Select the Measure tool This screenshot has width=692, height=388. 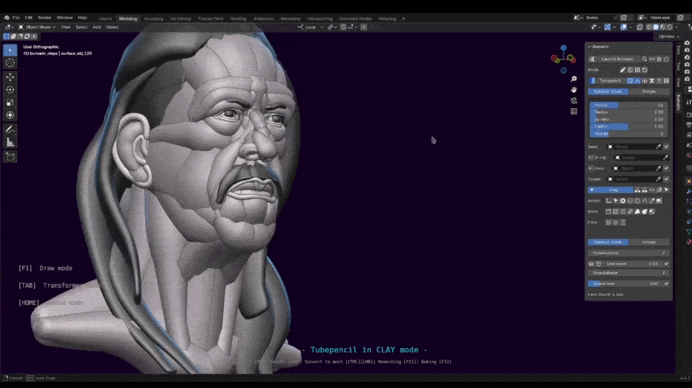pyautogui.click(x=10, y=143)
